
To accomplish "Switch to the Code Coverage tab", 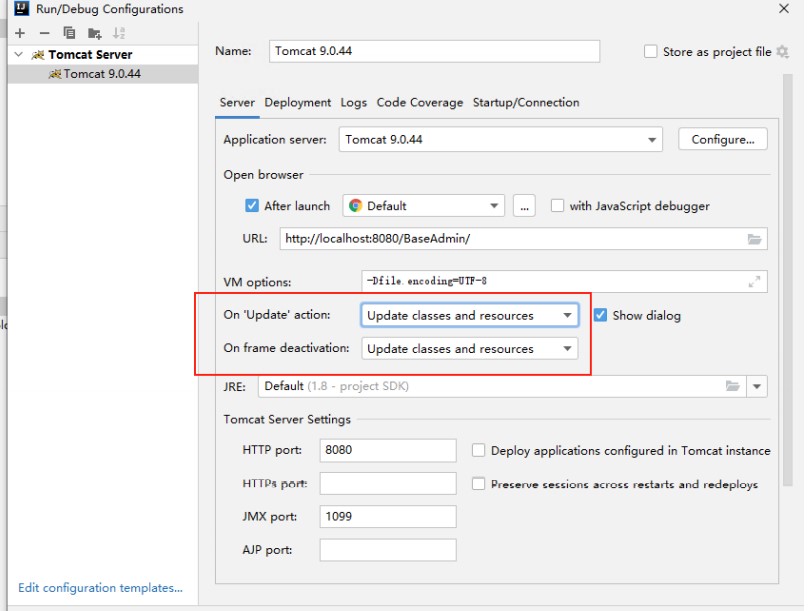I will tap(420, 103).
